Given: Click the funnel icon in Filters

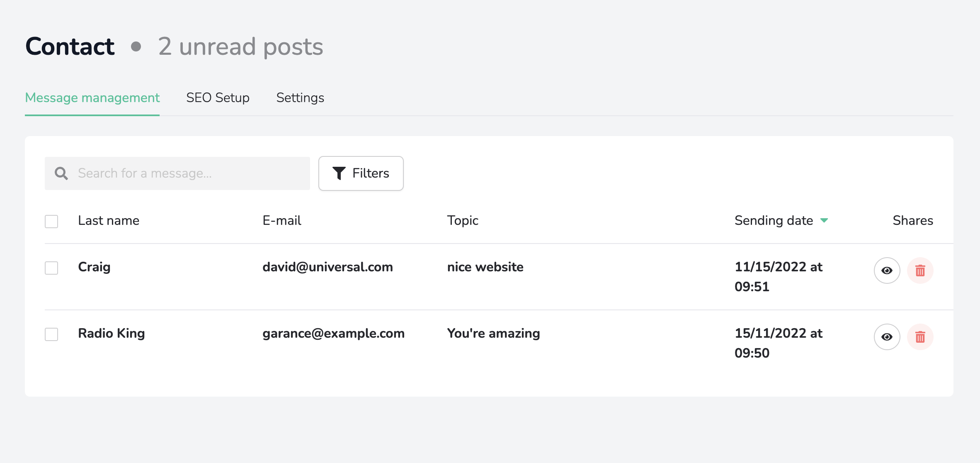Looking at the screenshot, I should pyautogui.click(x=339, y=173).
